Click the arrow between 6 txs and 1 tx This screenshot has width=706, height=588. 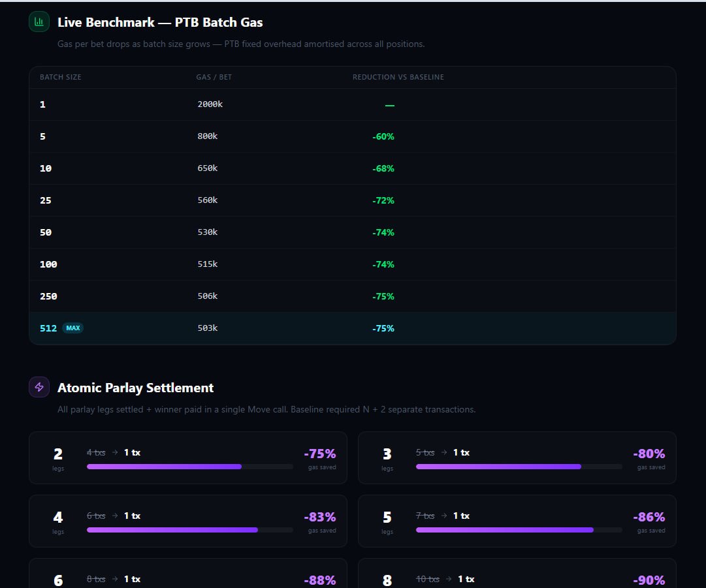[115, 516]
